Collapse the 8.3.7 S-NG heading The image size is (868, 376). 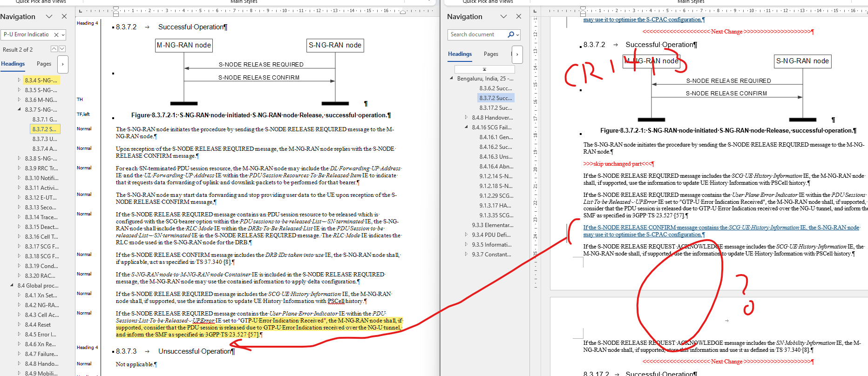[x=19, y=109]
